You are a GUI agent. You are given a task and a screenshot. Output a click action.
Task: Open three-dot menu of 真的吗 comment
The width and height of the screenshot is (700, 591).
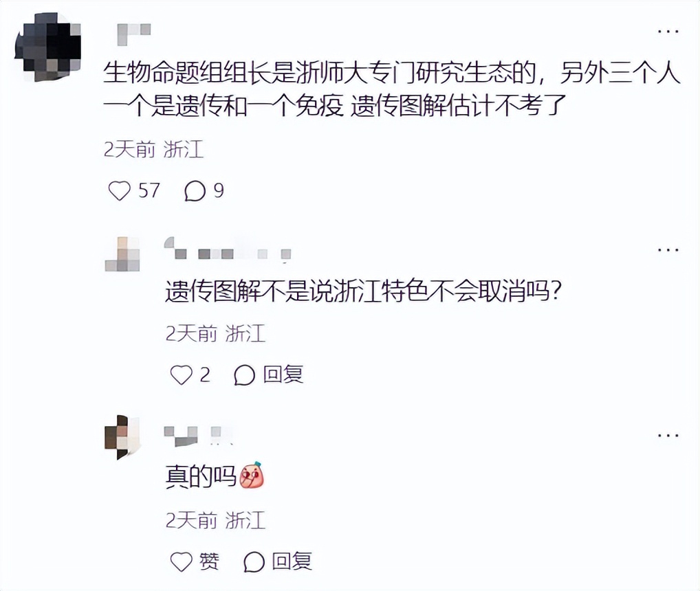pos(668,435)
